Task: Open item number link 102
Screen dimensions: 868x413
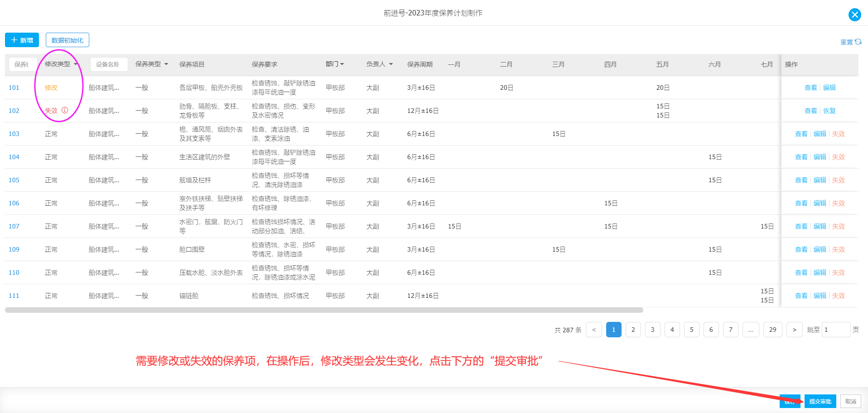Action: coord(14,111)
